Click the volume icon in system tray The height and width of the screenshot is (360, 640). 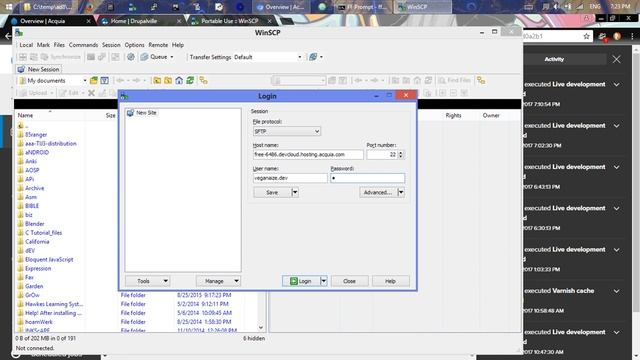[x=556, y=7]
